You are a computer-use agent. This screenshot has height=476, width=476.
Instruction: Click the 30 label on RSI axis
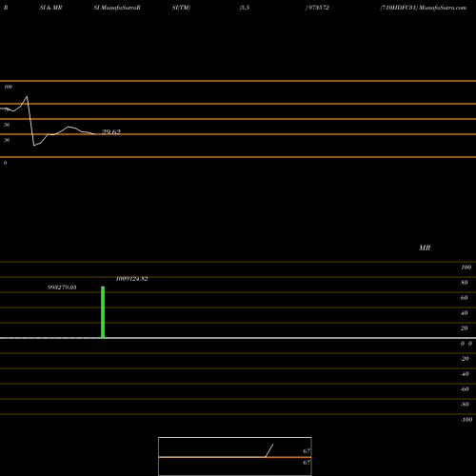(x=7, y=140)
